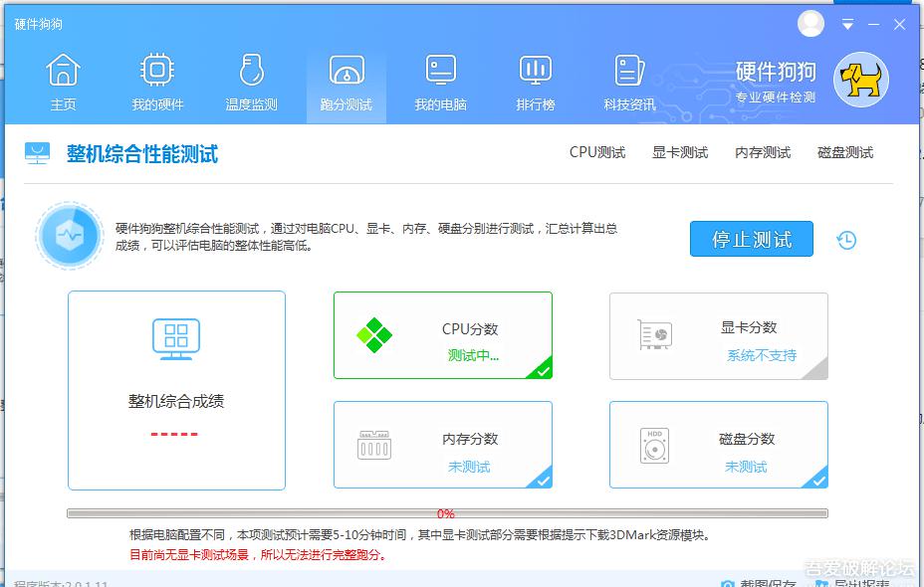This screenshot has width=924, height=587.
Task: Switch to 显卡测试 tab
Action: 680,152
